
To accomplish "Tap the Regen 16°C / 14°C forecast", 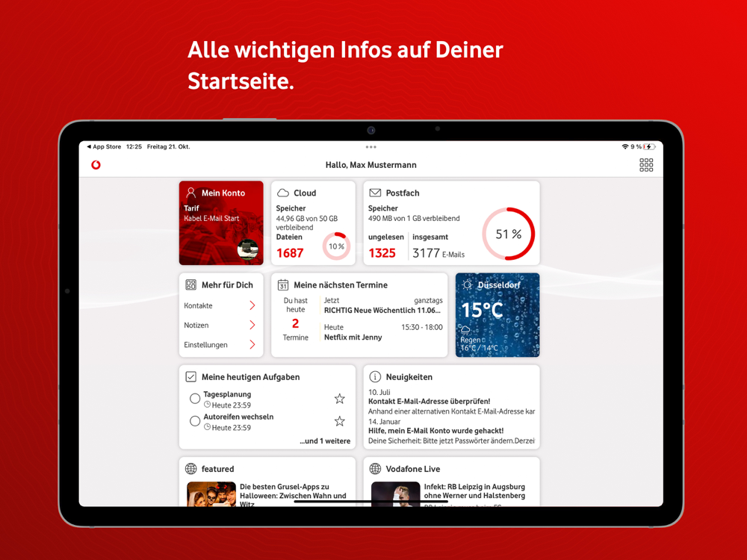I will coord(479,343).
